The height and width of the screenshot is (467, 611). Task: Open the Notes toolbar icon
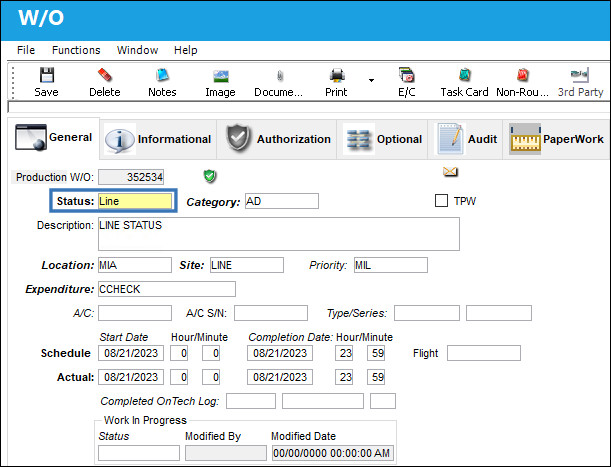(162, 75)
